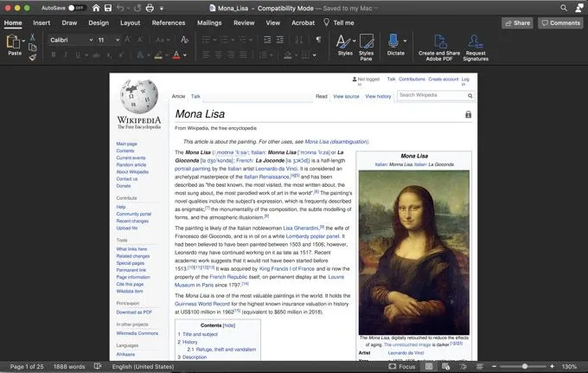Open the Acrobat tab
This screenshot has height=373, width=588.
pos(303,23)
